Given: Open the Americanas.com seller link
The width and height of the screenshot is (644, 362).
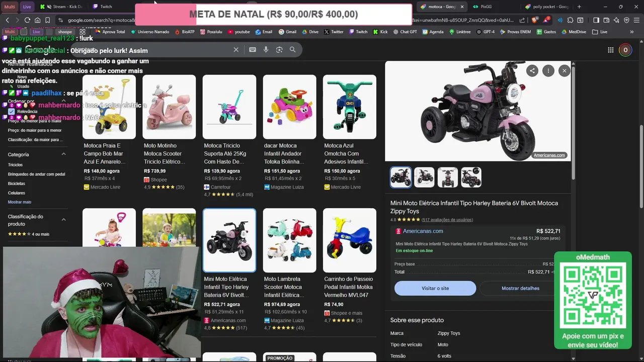Looking at the screenshot, I should (423, 231).
